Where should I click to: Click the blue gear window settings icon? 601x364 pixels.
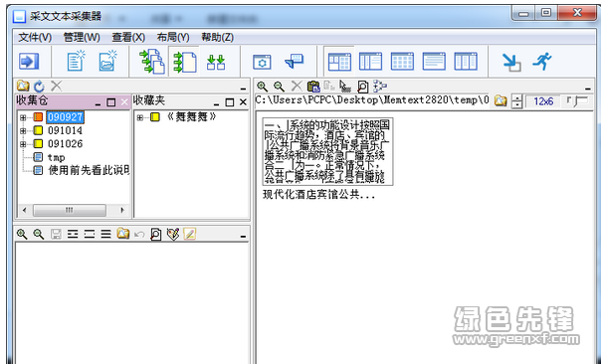(x=262, y=62)
